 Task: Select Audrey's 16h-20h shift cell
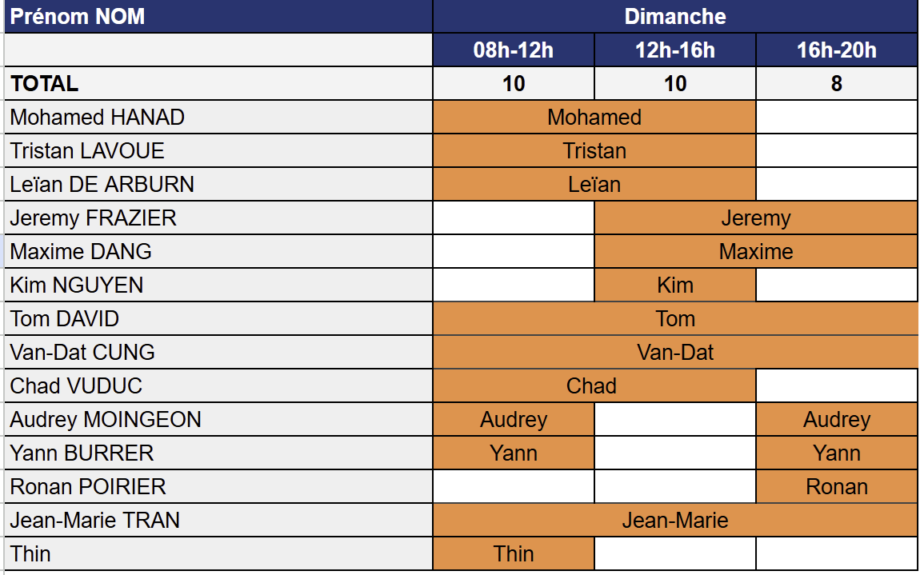(837, 420)
